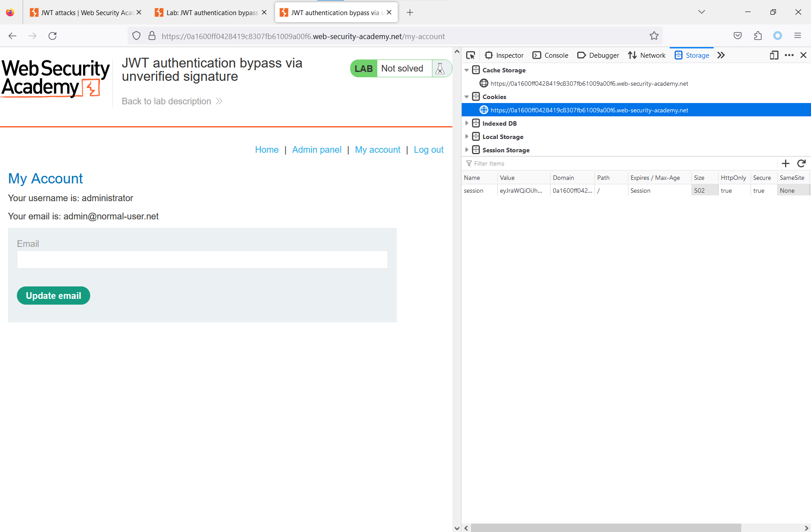Expand the Indexed DB tree node
The image size is (811, 532).
pyautogui.click(x=467, y=123)
